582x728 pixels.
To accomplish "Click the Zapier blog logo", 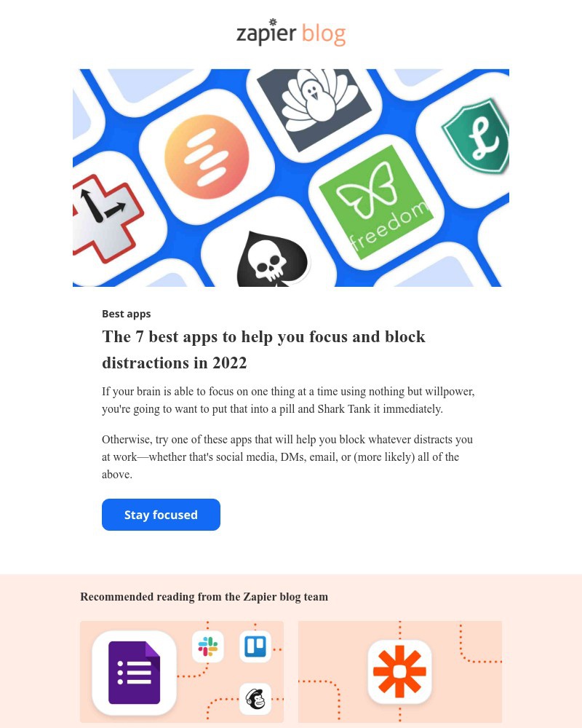I will coord(291,33).
